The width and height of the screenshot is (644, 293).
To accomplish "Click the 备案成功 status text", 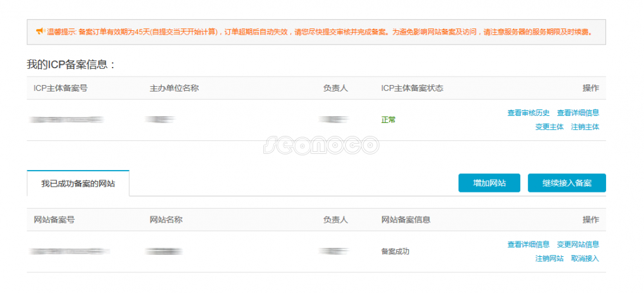I will coord(395,251).
